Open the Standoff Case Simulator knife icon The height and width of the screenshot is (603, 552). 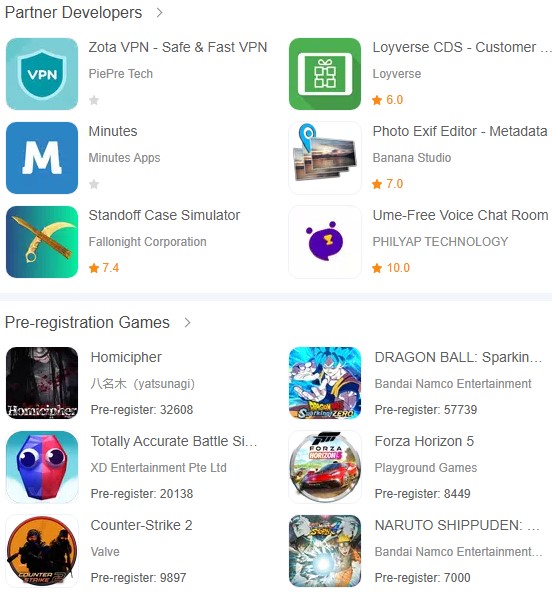pyautogui.click(x=42, y=242)
